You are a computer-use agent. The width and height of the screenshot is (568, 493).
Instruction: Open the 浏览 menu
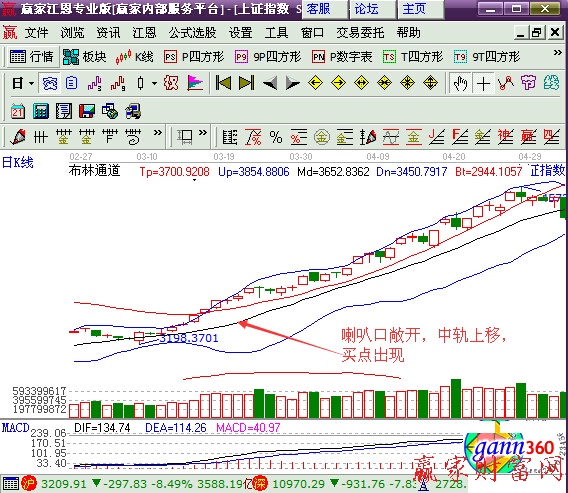72,33
